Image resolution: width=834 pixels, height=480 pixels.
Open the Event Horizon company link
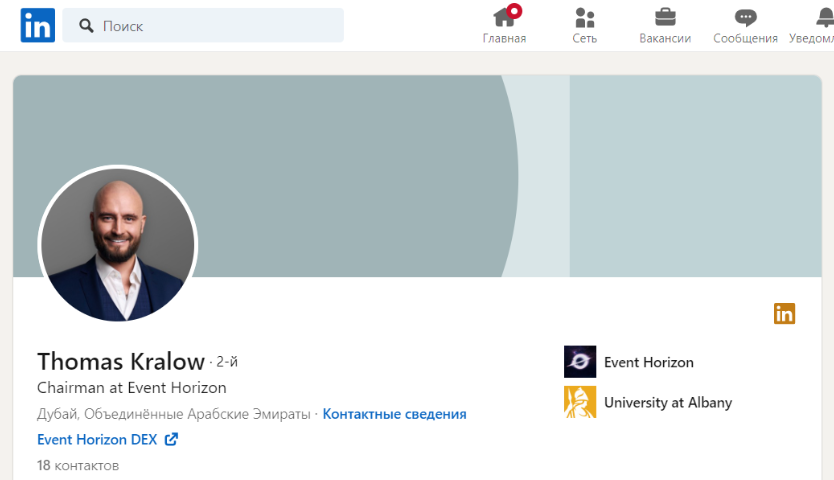tap(648, 362)
